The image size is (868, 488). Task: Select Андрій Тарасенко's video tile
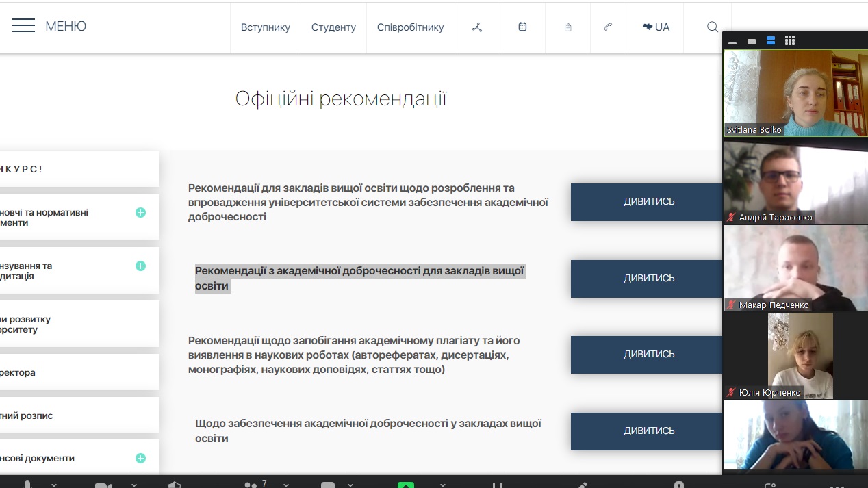795,182
